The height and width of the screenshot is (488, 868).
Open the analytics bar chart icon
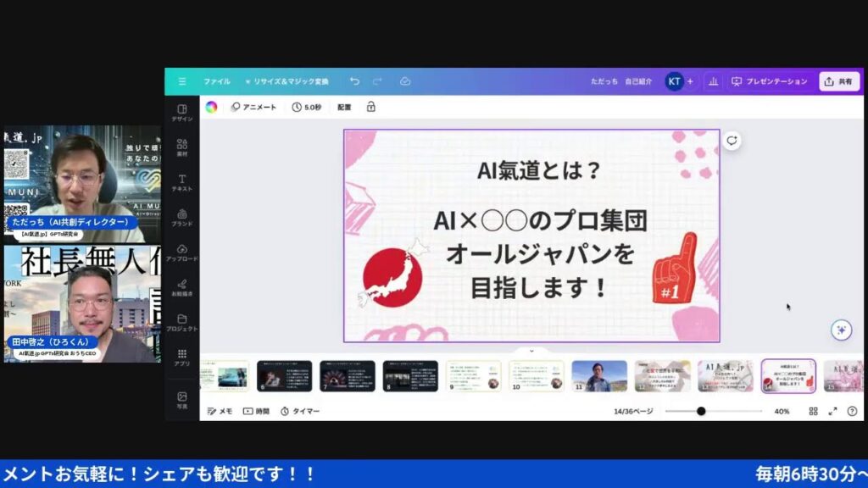point(713,81)
